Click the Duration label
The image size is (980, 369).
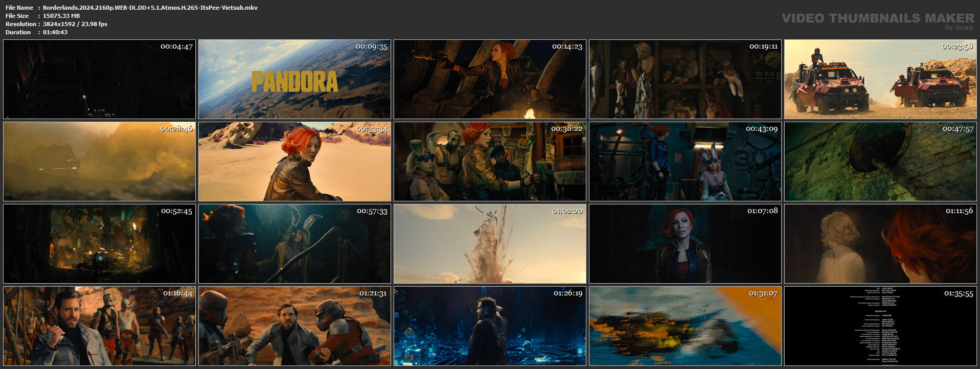[18, 32]
